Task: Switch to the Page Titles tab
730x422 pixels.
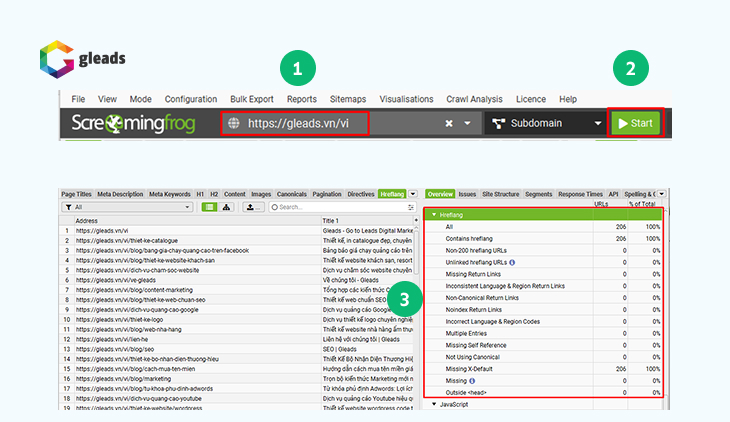Action: pyautogui.click(x=76, y=194)
